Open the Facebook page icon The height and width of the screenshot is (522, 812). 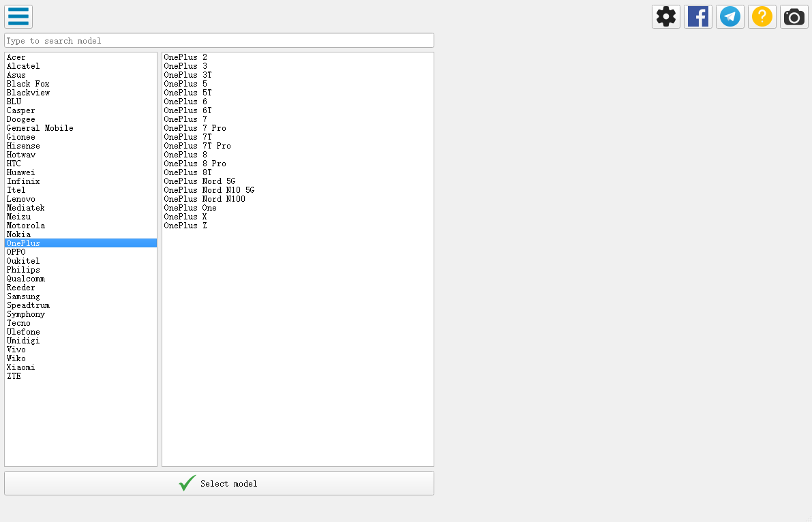[x=697, y=16]
